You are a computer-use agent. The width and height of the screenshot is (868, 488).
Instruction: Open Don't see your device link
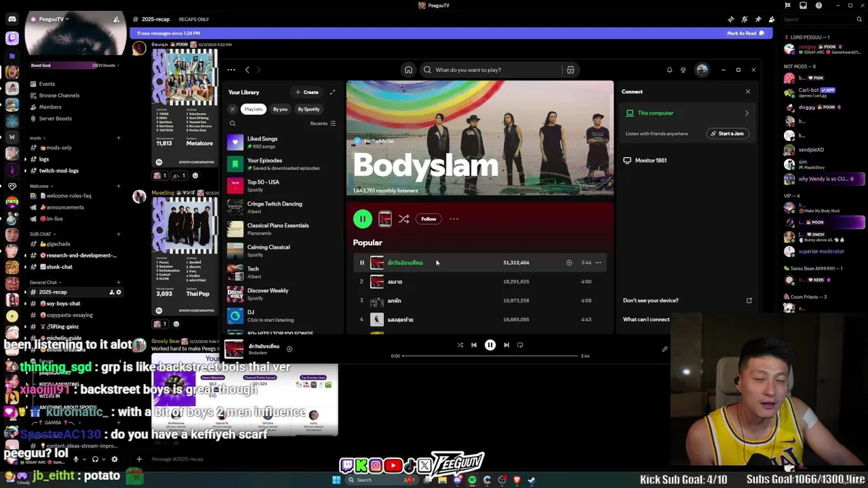click(688, 300)
